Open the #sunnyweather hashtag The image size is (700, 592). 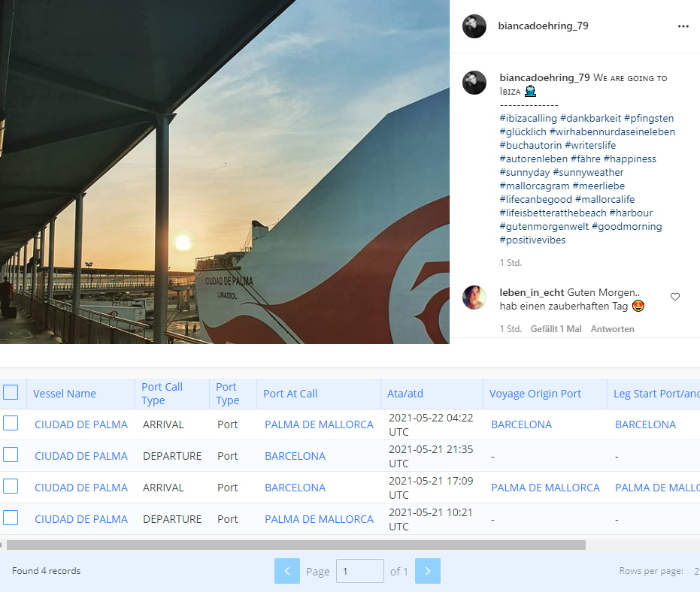coord(588,172)
